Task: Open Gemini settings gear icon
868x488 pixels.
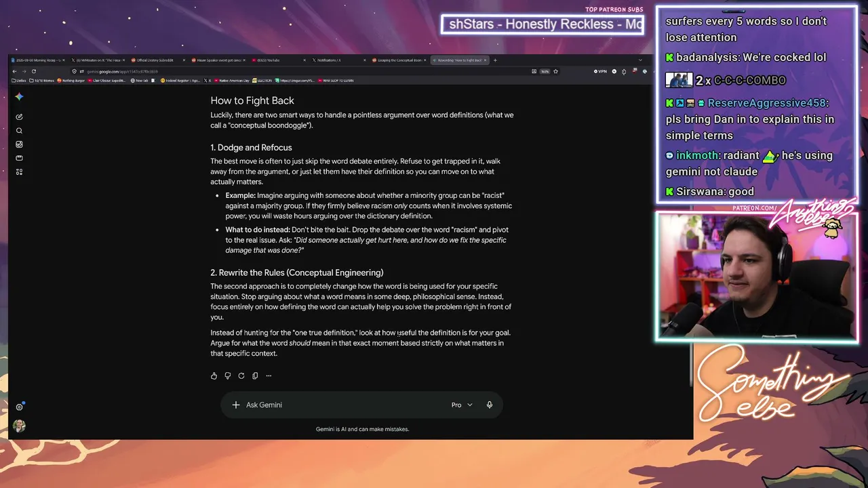Action: (x=19, y=407)
